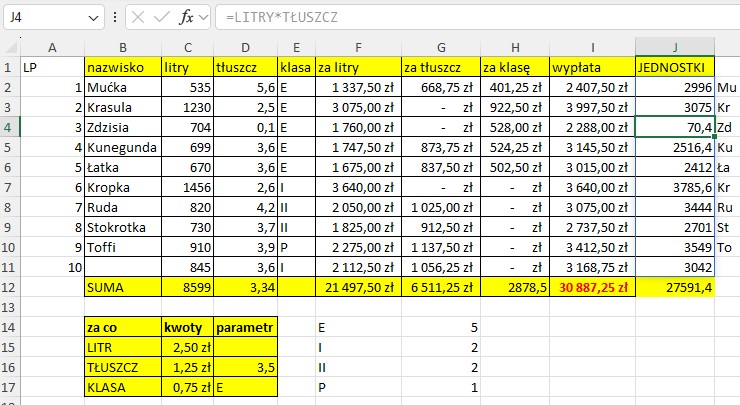Click the 2,50 zł kwota cell

186,347
